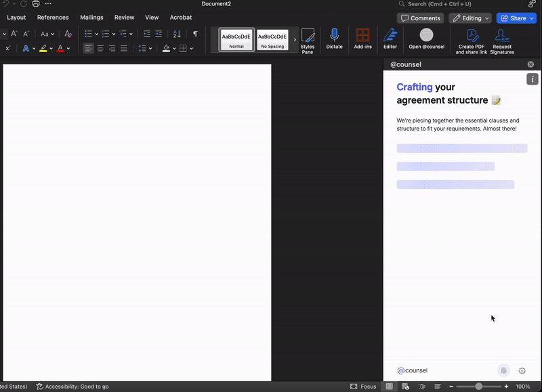Open the Add-ins gallery
This screenshot has width=542, height=392.
[x=362, y=39]
